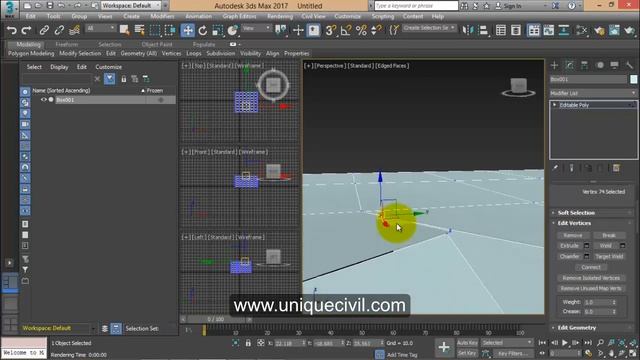Click the Redo arrow in main toolbar

(27, 30)
